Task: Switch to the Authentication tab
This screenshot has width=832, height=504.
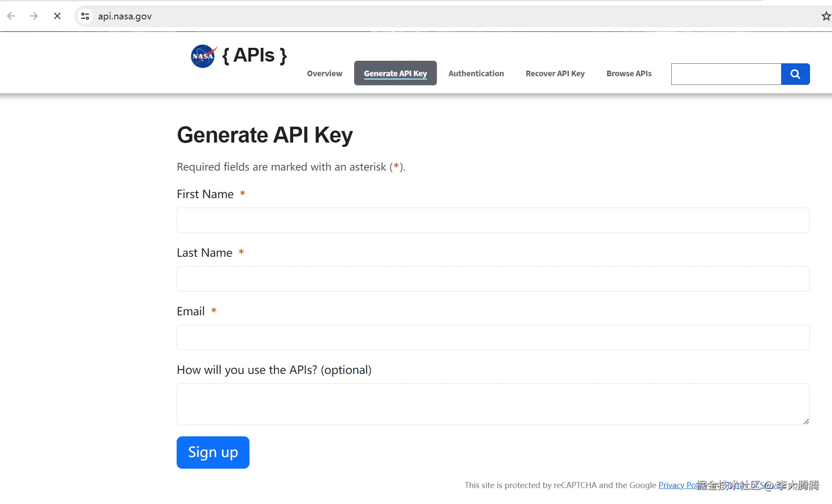Action: (x=476, y=74)
